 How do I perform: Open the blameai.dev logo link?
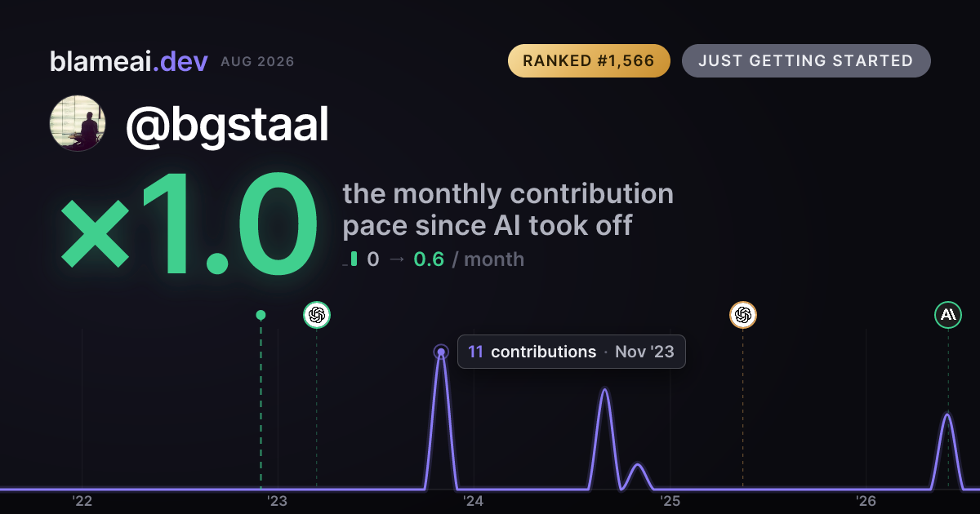[128, 61]
